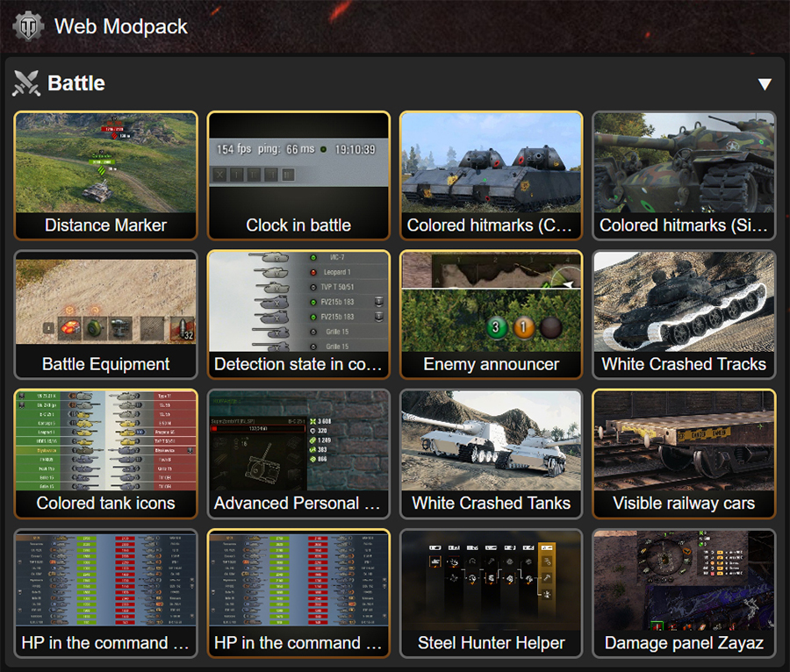Click the Web Modpack title text
This screenshot has width=790, height=672.
[x=121, y=26]
